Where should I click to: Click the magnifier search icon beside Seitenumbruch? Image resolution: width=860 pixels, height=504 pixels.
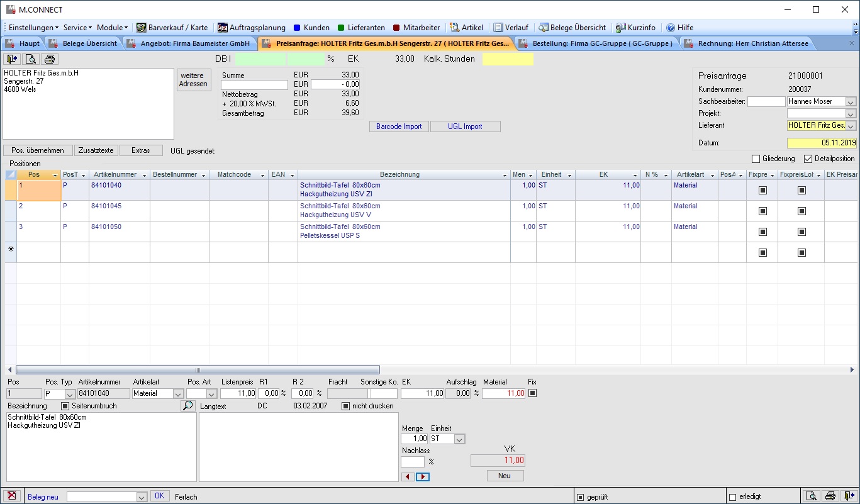point(188,406)
